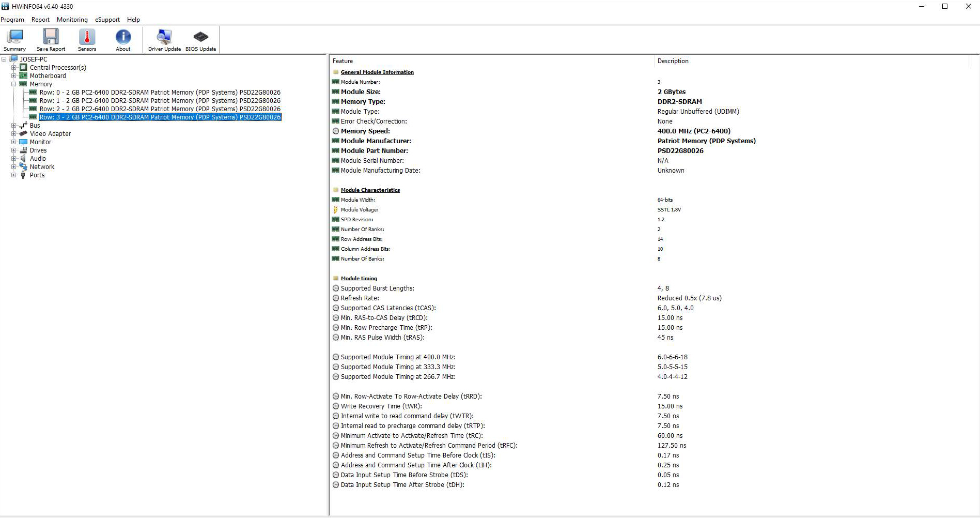Image resolution: width=980 pixels, height=518 pixels.
Task: Expand the Network tree node
Action: [14, 167]
